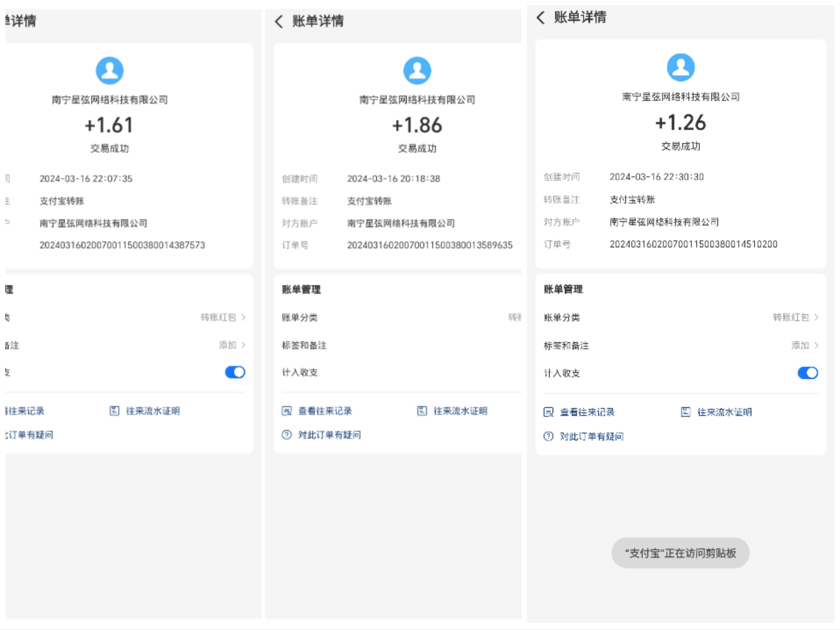Tap 计入收支 label in the +1.86 bill
The image size is (840, 630).
click(x=300, y=372)
